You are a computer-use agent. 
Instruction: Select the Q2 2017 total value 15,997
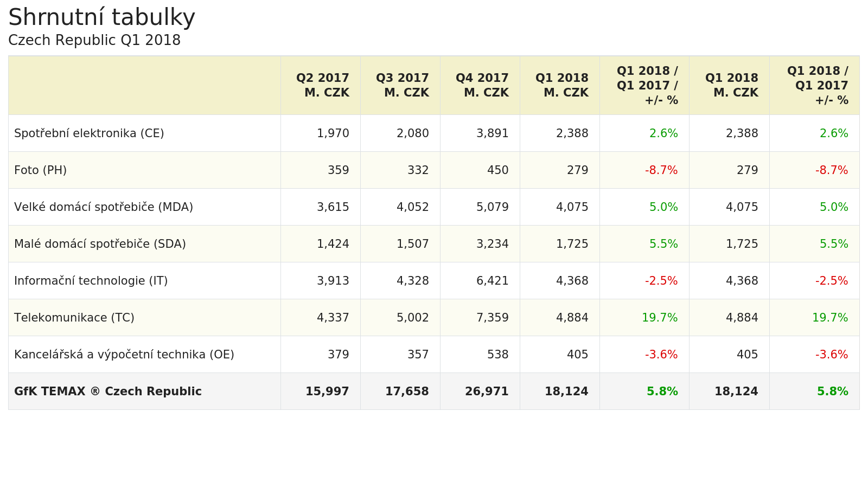[x=327, y=391]
